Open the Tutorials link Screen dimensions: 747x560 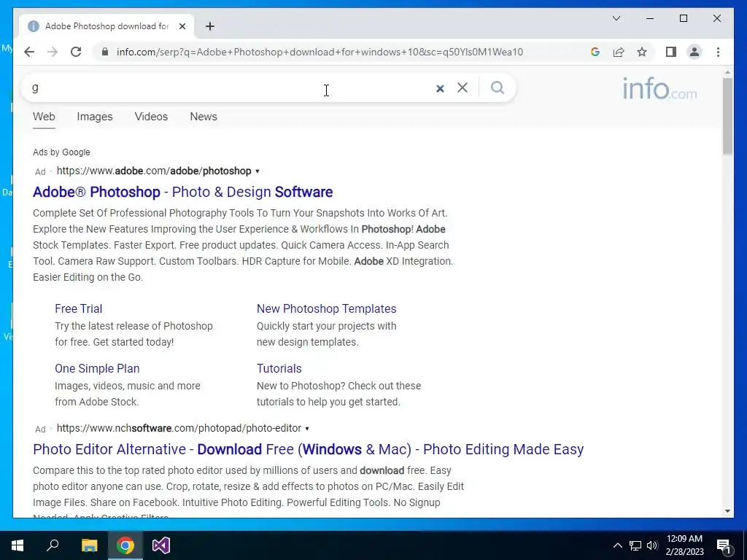[279, 368]
